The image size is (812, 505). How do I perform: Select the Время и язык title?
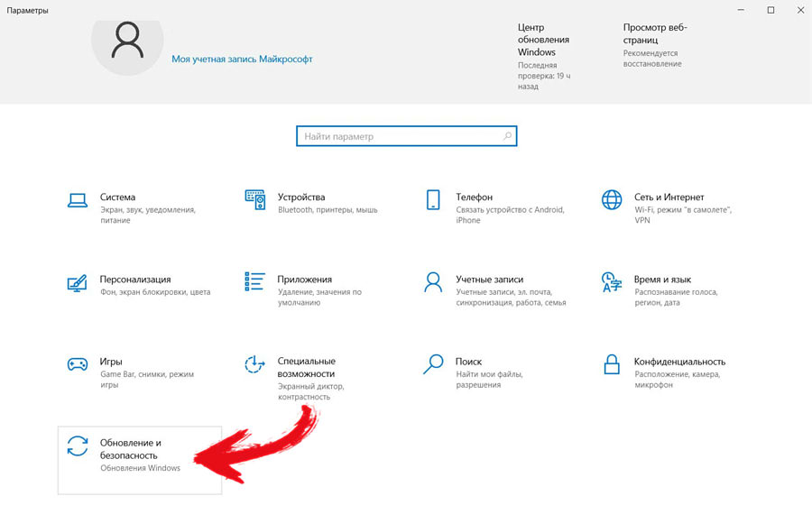click(662, 280)
